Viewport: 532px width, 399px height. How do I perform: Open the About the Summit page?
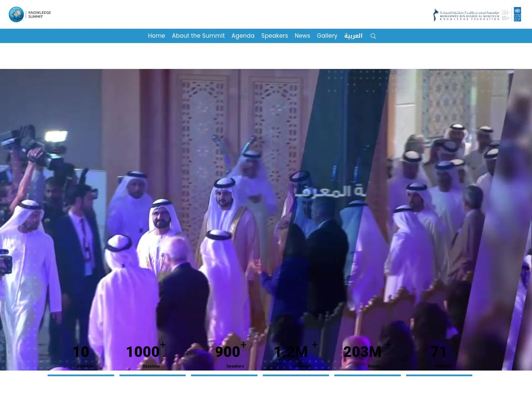point(198,36)
